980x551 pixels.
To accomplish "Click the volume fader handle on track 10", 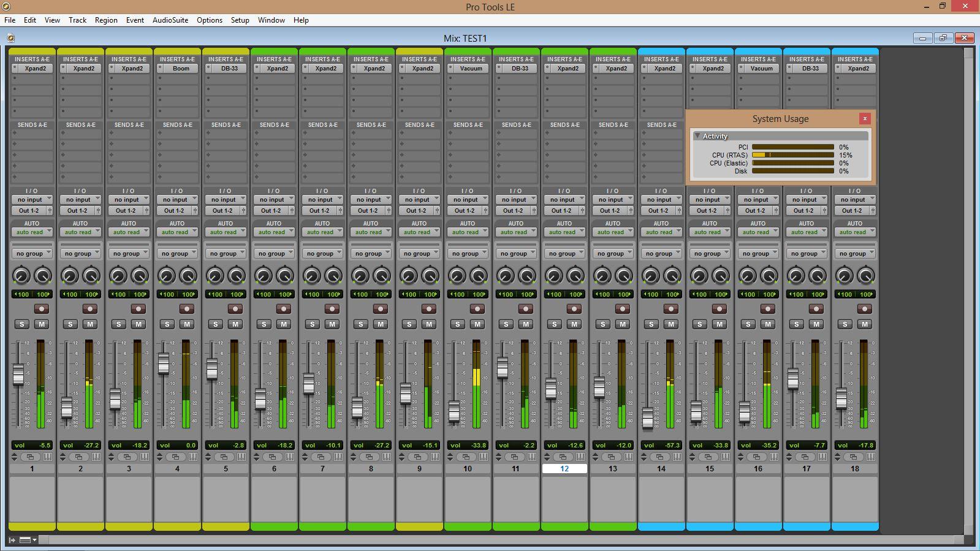I will [x=454, y=411].
